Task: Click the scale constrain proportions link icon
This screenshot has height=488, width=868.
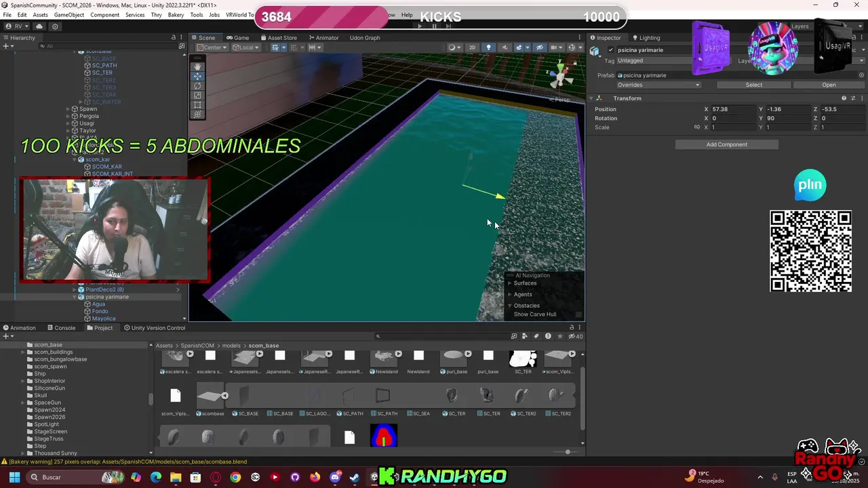Action: coord(696,127)
